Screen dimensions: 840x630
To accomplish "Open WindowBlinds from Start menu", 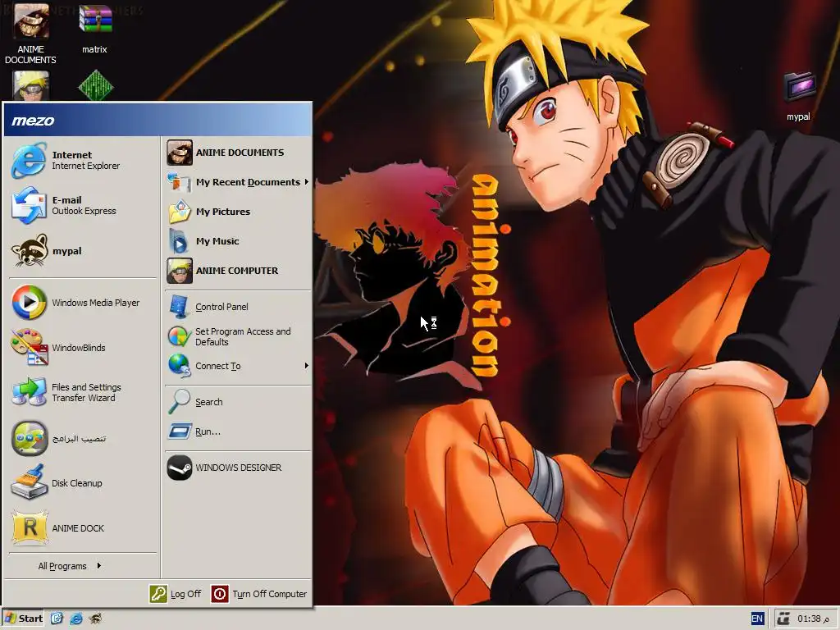I will (82, 348).
